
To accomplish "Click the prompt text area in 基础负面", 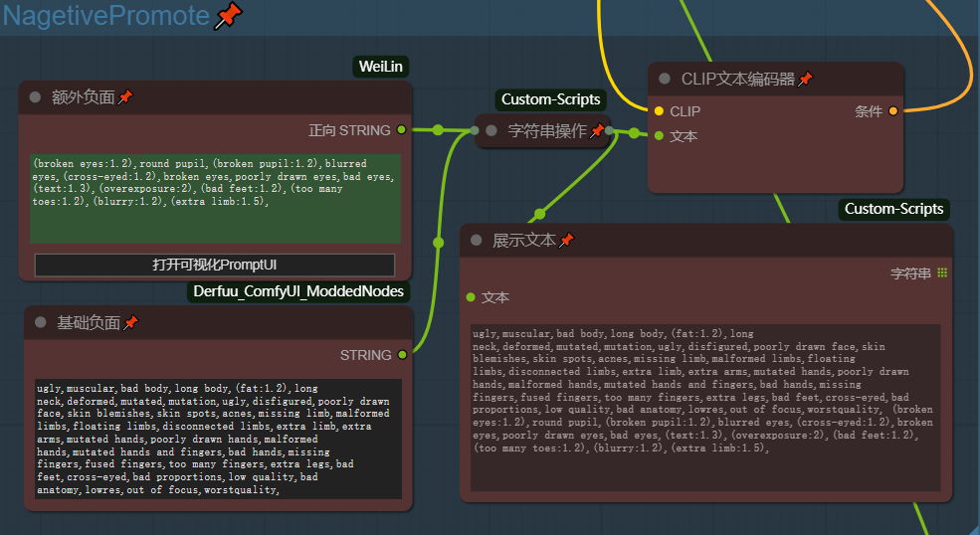I will [x=219, y=438].
